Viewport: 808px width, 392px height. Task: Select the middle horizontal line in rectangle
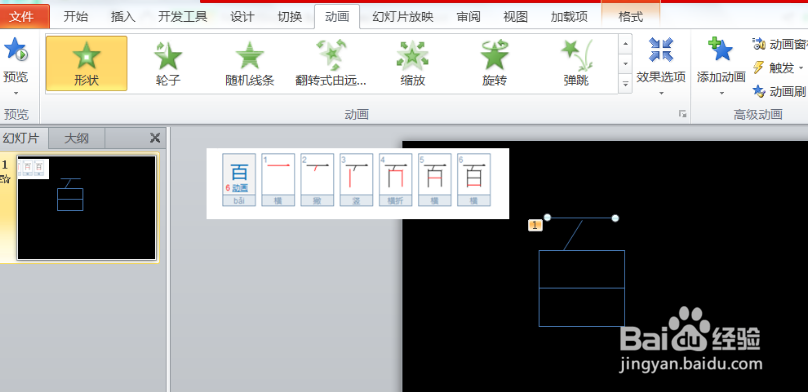click(582, 288)
